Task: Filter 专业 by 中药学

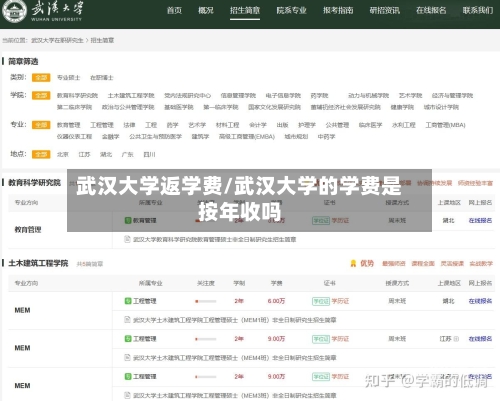Action: pos(326,136)
